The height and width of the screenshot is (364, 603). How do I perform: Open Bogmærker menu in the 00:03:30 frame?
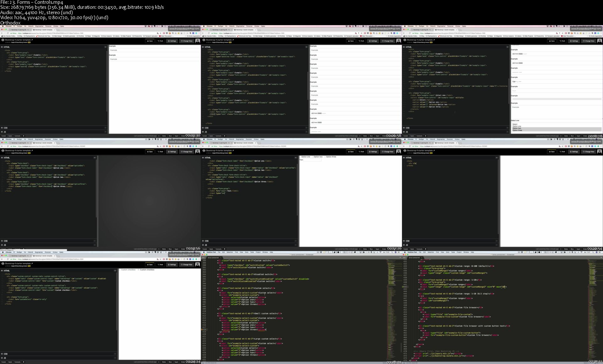point(39,26)
